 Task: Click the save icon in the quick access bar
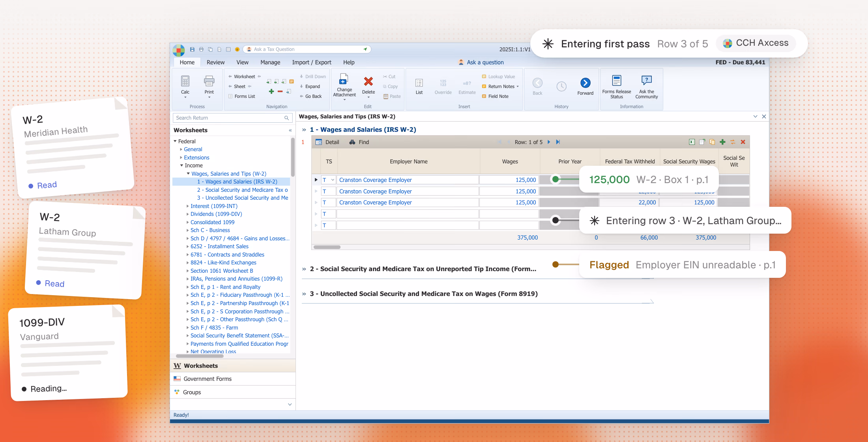(192, 49)
